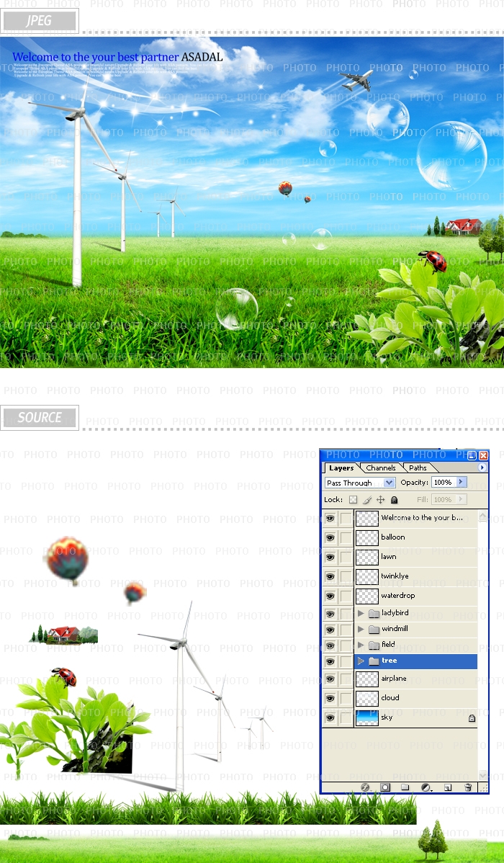Click the Fill 100% input field
Screen dimensions: 504x863
coord(444,500)
